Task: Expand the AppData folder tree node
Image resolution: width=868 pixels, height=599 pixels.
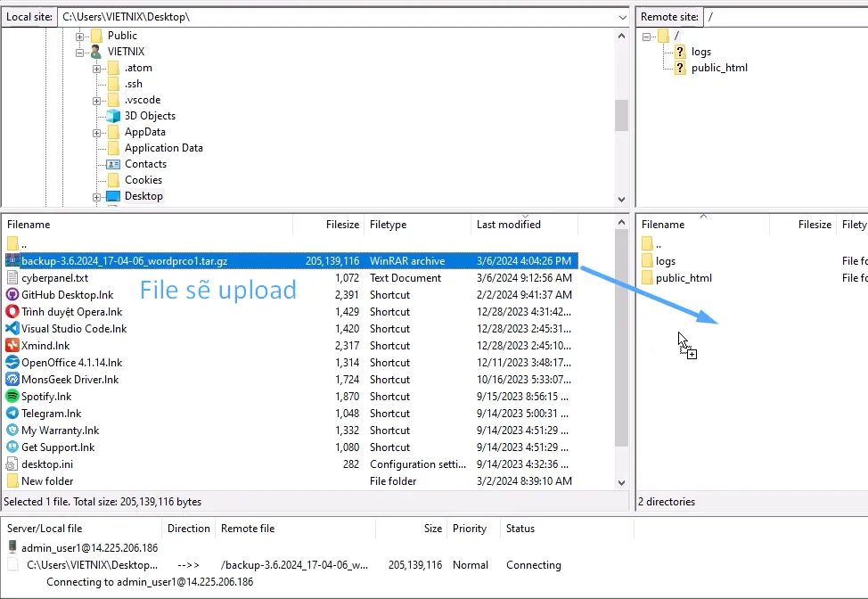Action: [96, 132]
